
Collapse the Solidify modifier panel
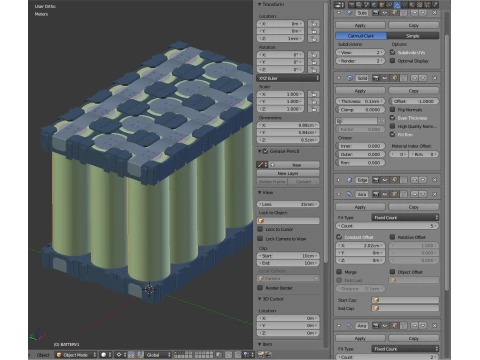339,78
